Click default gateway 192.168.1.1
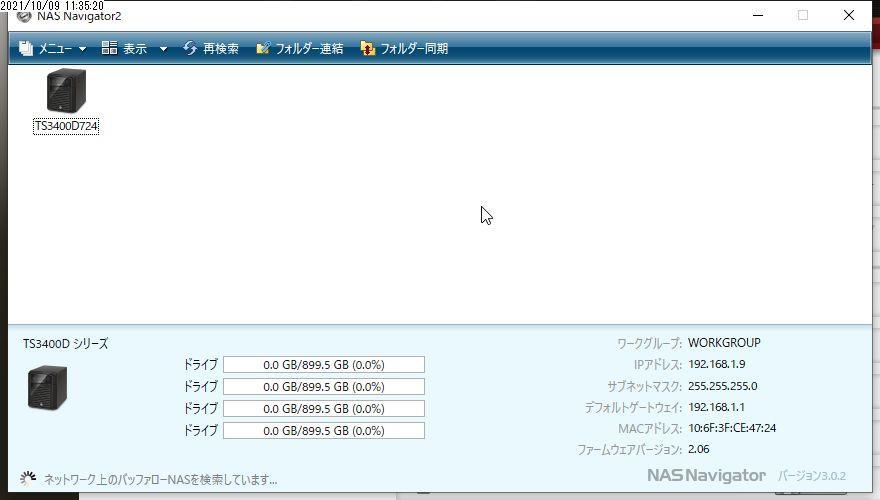Viewport: 880px width, 500px height. [x=717, y=407]
